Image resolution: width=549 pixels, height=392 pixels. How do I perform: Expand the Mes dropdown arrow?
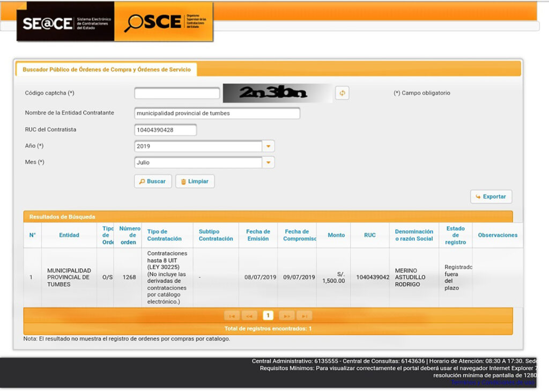[268, 162]
